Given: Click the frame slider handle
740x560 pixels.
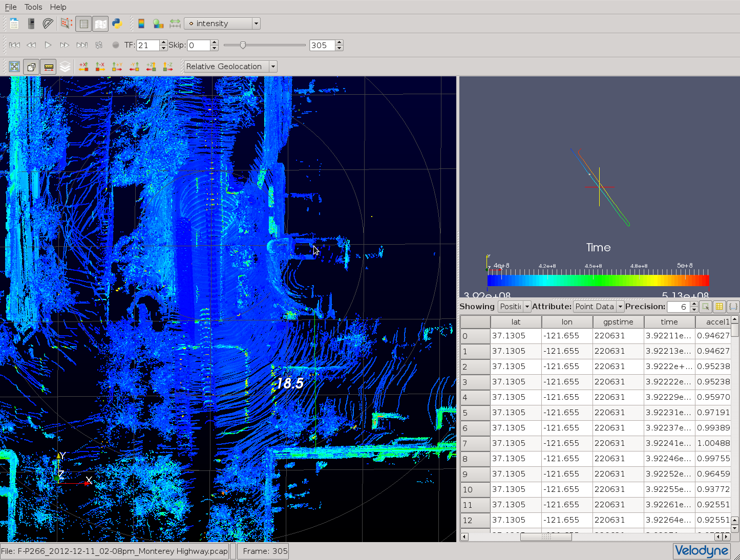Looking at the screenshot, I should pos(243,45).
